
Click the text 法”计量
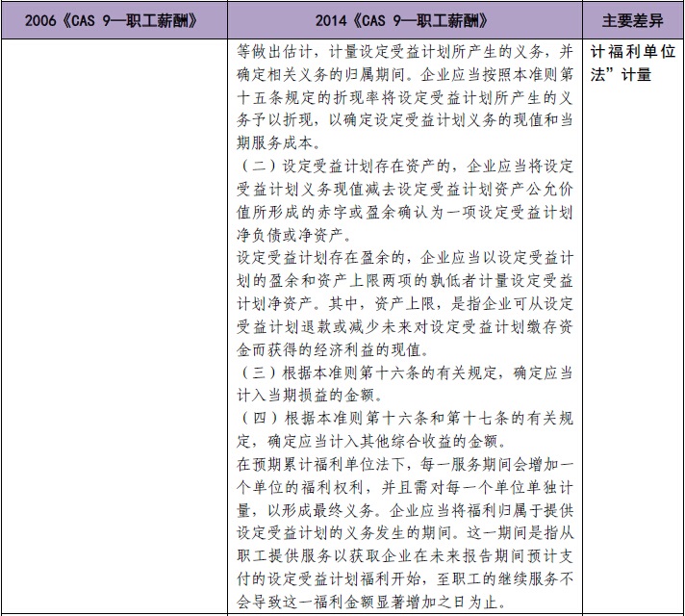(621, 75)
